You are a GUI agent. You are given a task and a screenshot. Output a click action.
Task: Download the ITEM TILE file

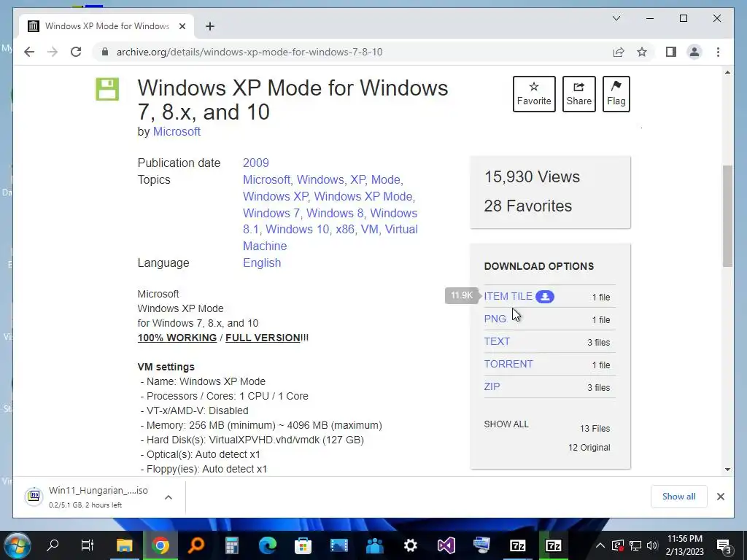pos(508,296)
